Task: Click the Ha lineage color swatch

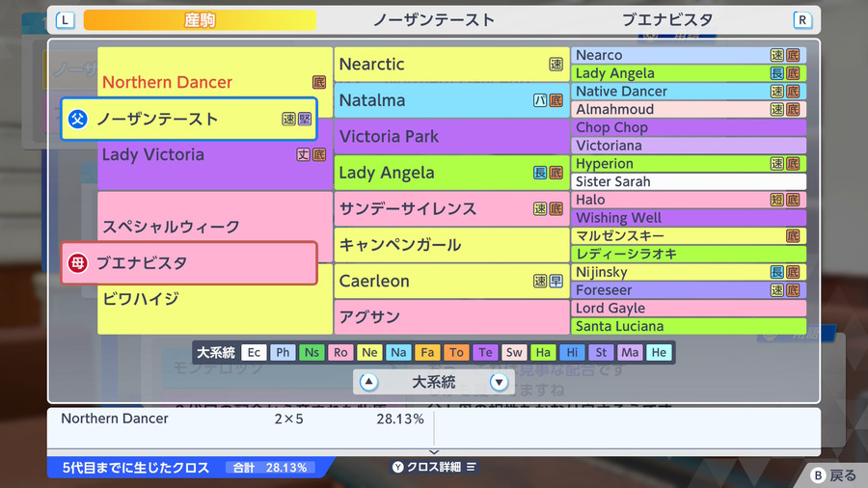Action: [x=543, y=352]
